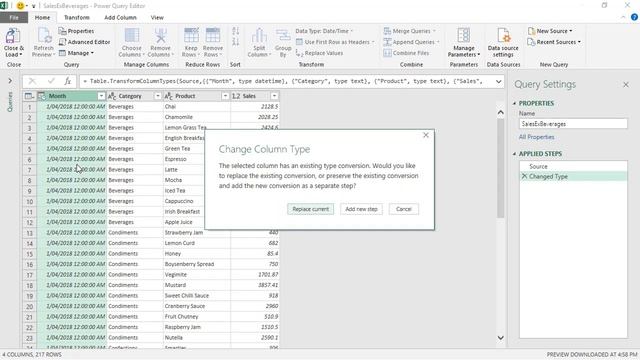Open the File menu
Screen dimensions: 640x360
14,18
